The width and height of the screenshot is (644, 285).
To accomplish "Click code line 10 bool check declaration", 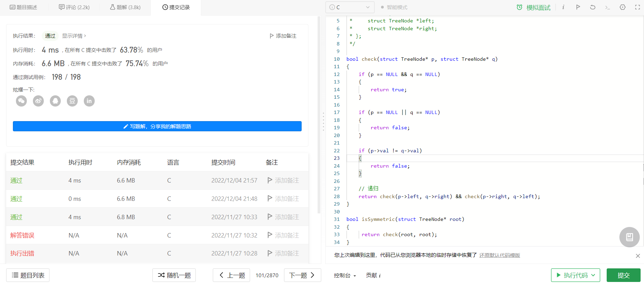I will click(422, 59).
